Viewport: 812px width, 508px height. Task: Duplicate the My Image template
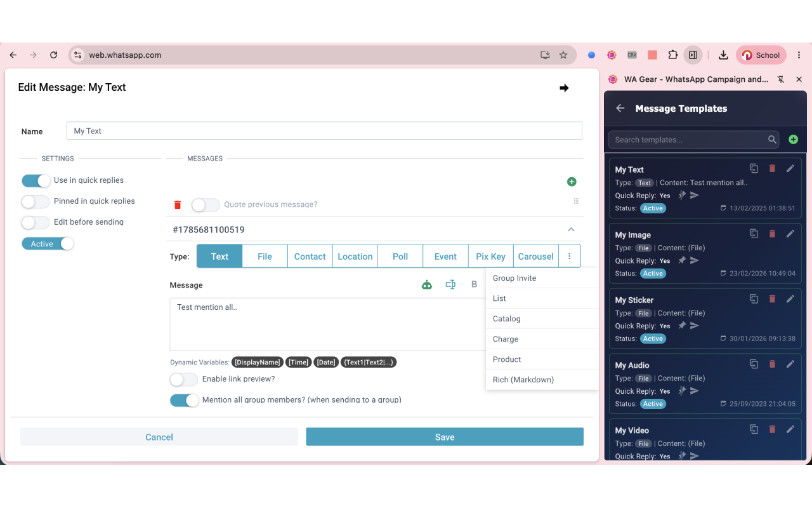tap(754, 234)
